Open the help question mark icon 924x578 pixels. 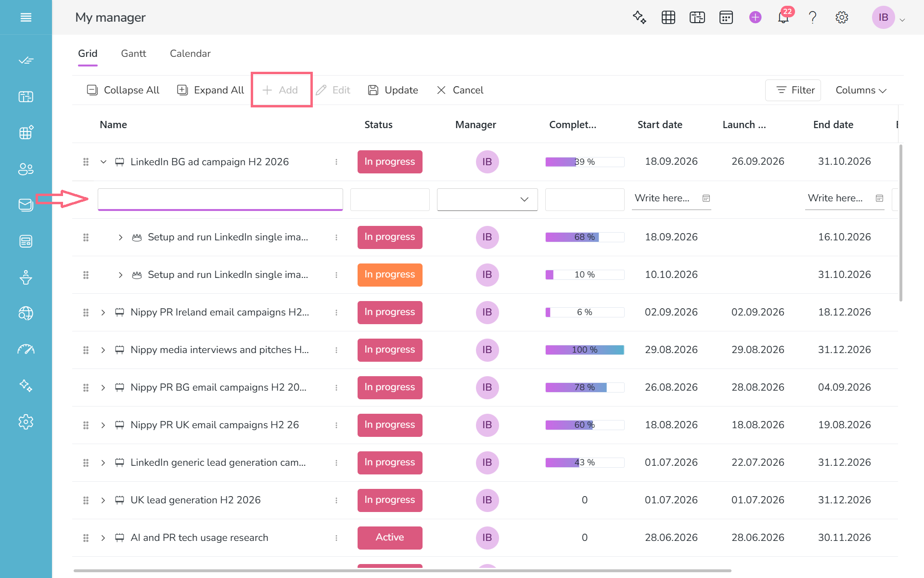coord(813,17)
